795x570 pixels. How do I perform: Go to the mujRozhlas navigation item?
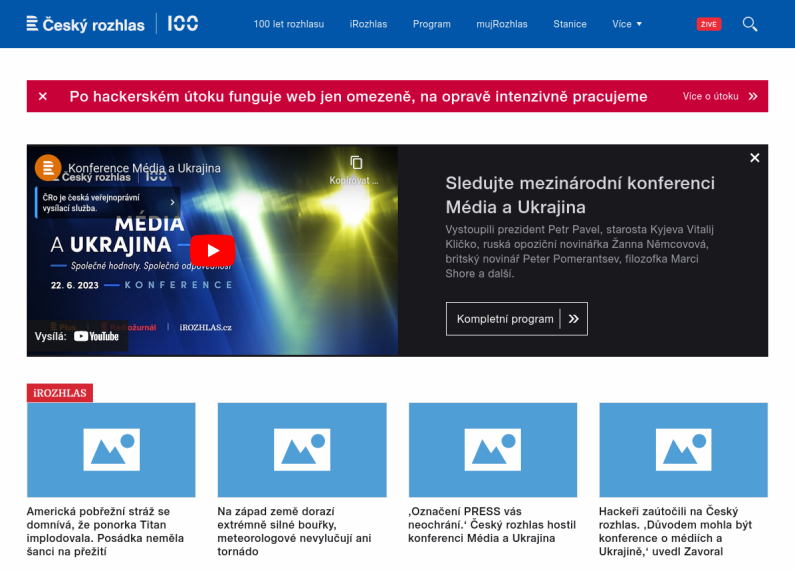pos(502,24)
